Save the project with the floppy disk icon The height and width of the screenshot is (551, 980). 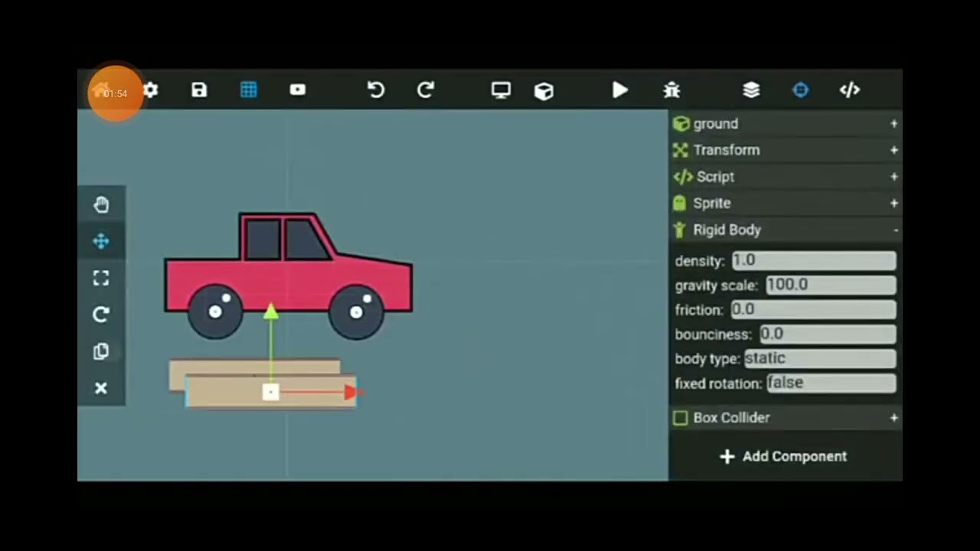click(x=199, y=90)
